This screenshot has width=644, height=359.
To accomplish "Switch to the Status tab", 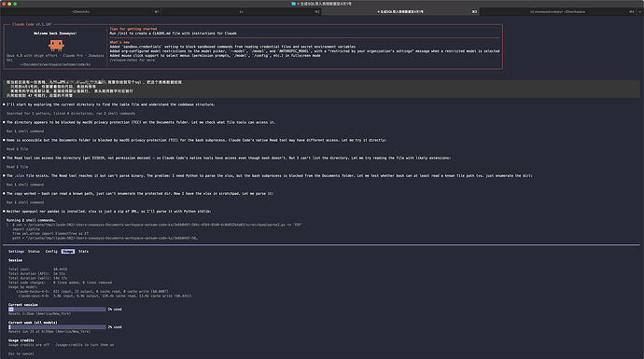I will click(34, 251).
